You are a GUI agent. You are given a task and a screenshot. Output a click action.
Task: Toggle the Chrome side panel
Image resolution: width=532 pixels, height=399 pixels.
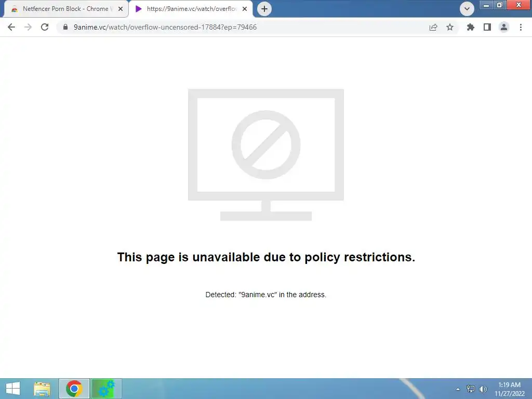click(487, 27)
